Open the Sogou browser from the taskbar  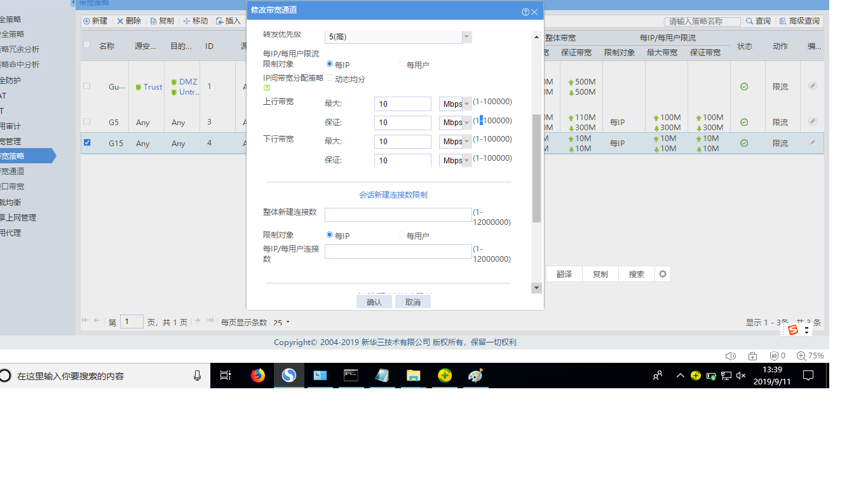289,376
